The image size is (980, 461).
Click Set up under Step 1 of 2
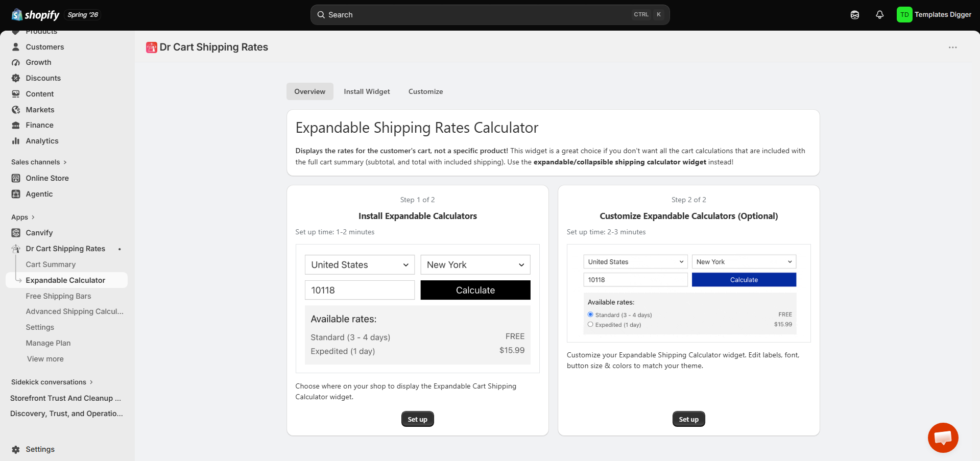(x=417, y=419)
